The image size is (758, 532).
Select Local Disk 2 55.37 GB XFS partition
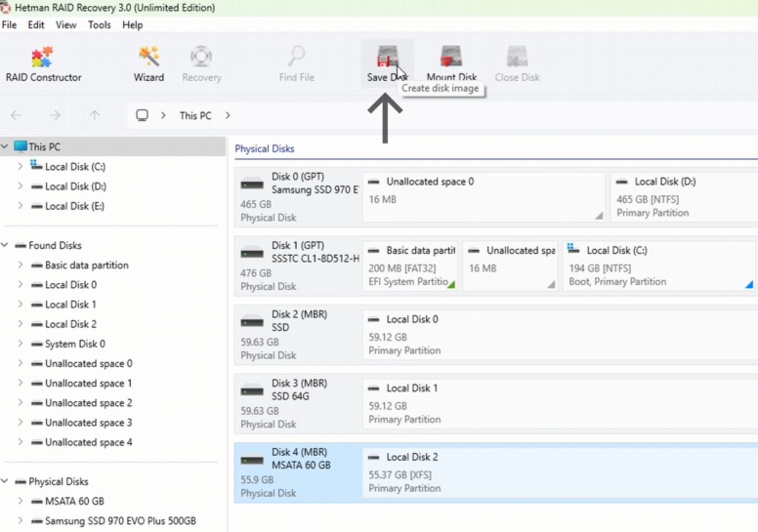(x=561, y=472)
